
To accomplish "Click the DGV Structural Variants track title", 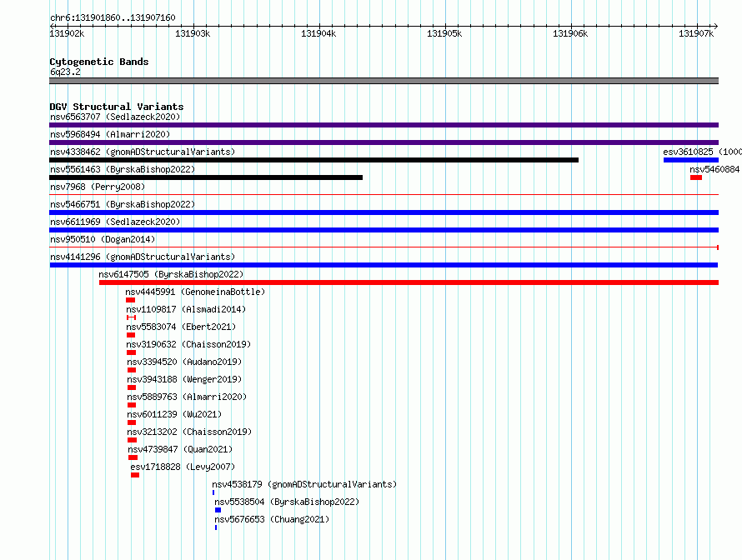I will click(x=117, y=107).
